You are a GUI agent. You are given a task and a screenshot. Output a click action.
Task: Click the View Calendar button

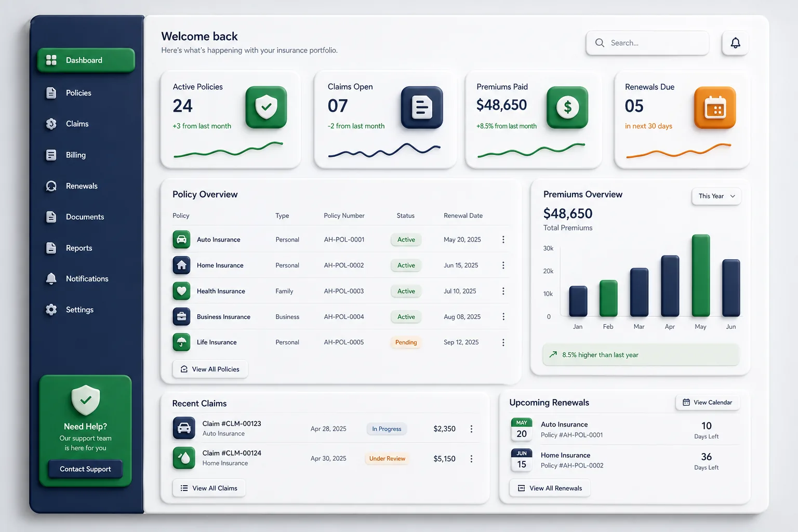point(707,402)
